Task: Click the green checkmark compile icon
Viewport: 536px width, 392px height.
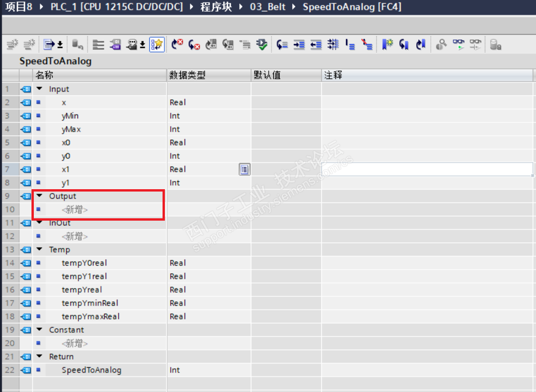Action: pos(262,45)
